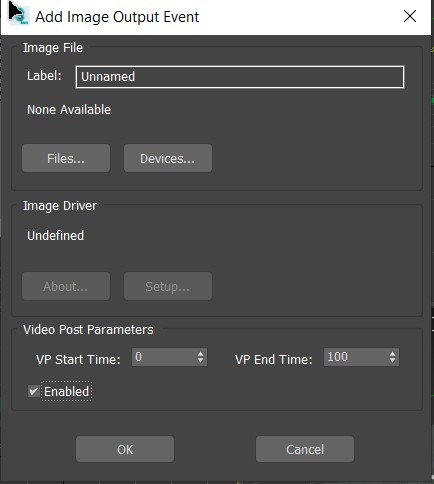This screenshot has width=434, height=484.
Task: Decrease VP End Time with the down arrow
Action: coord(393,361)
